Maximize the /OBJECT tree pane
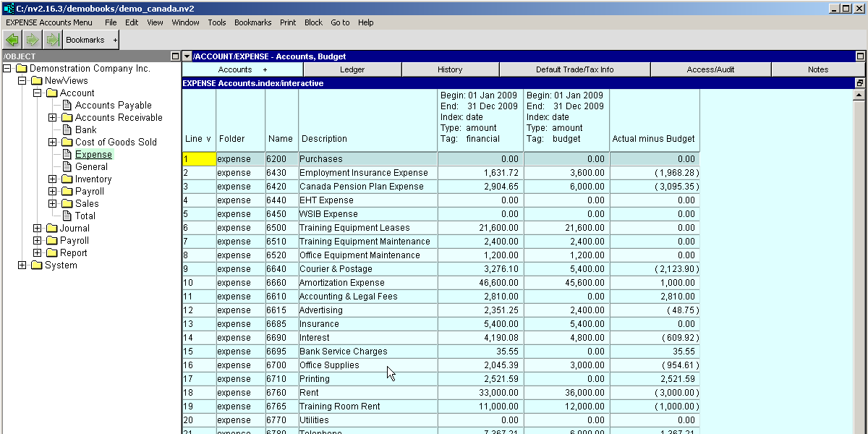 point(175,56)
